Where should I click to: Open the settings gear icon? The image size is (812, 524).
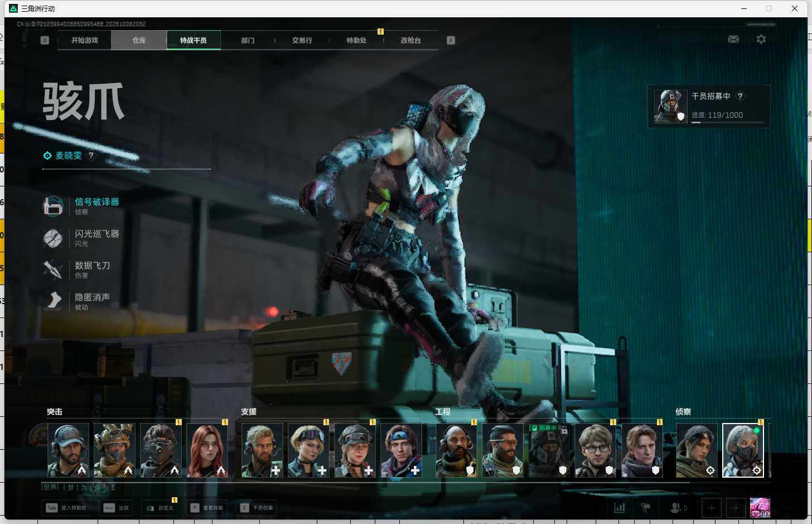[x=761, y=39]
